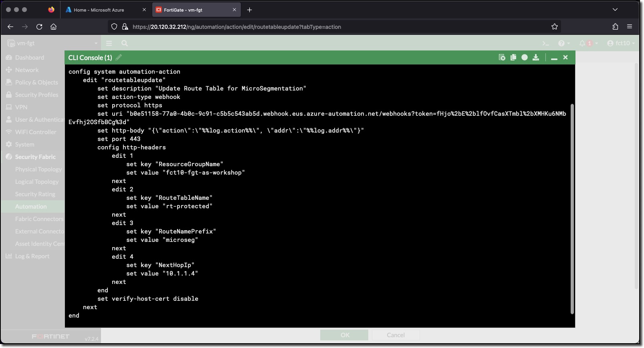Click 'set verify-host-cert disable' line
This screenshot has width=644, height=348.
click(x=148, y=299)
